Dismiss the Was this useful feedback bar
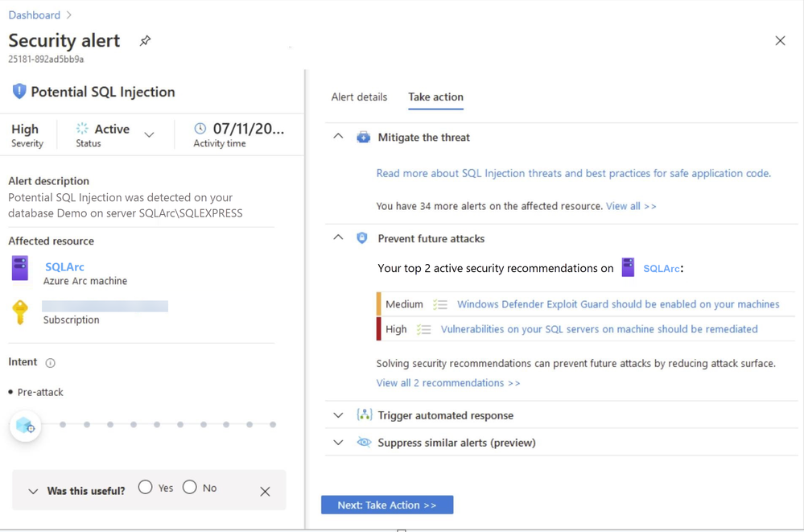Viewport: 804px width, 532px height. 265,492
